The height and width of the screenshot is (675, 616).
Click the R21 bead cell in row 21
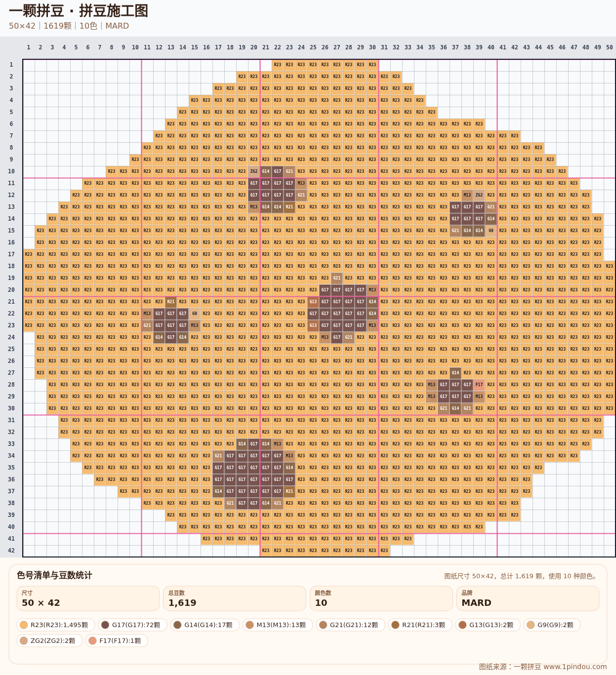pos(171,302)
